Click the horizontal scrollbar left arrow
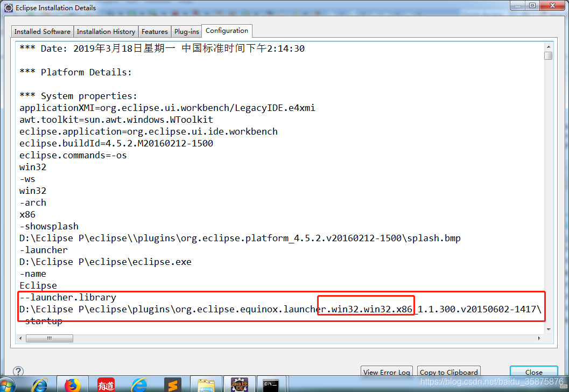 (20, 338)
